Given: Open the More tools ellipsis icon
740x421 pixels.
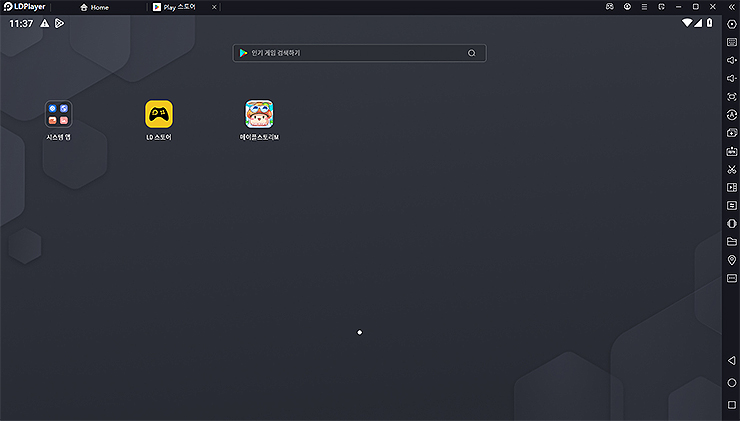Looking at the screenshot, I should point(732,278).
